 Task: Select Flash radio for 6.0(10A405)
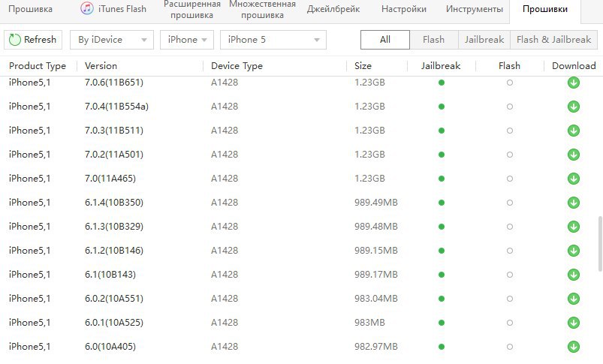tap(510, 347)
